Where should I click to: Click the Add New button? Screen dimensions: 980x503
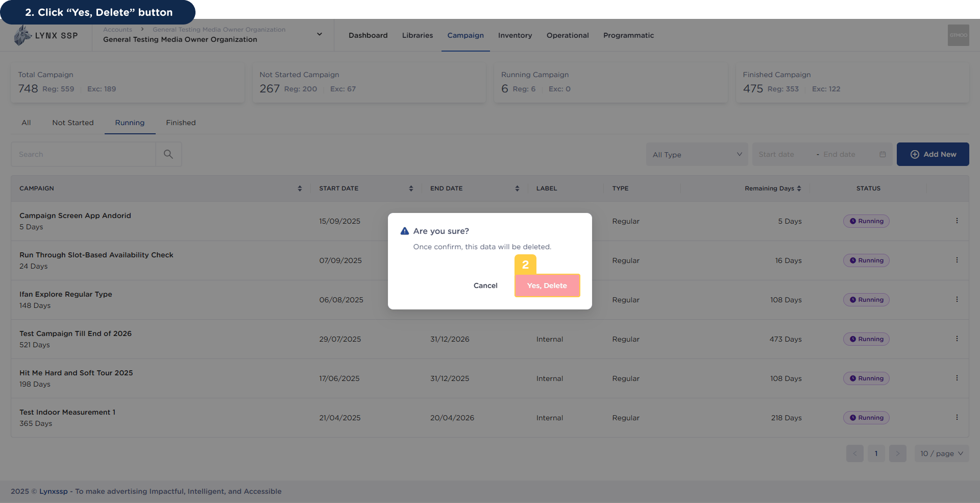pos(933,154)
